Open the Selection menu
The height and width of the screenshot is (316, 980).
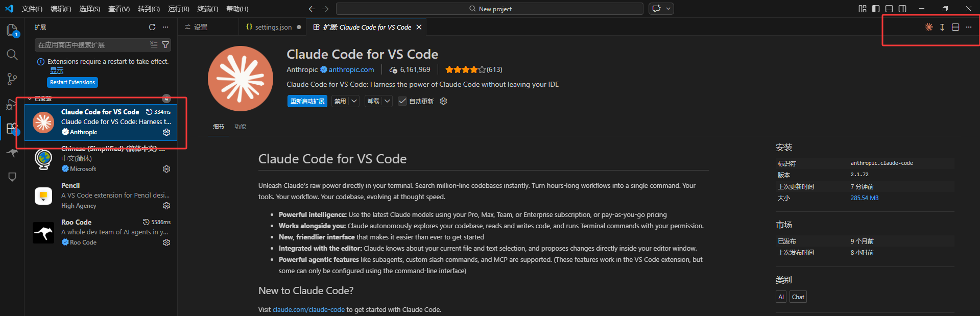click(89, 9)
